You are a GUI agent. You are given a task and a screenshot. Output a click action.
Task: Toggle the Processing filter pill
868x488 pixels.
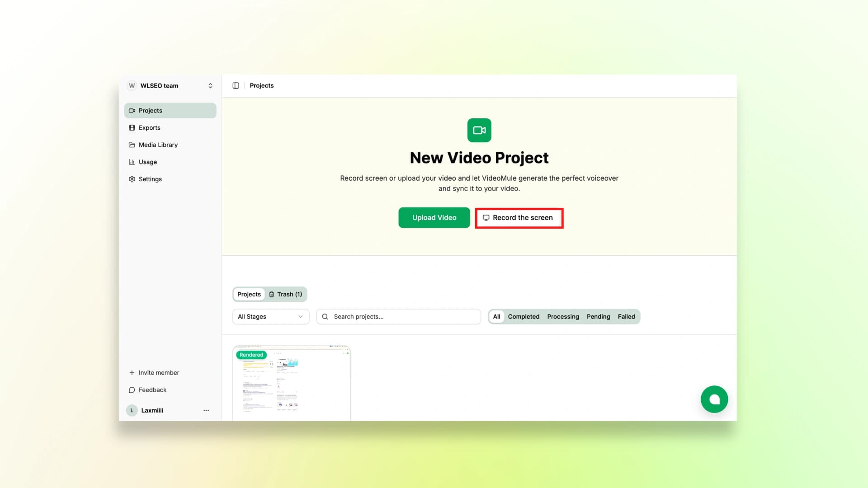tap(563, 316)
